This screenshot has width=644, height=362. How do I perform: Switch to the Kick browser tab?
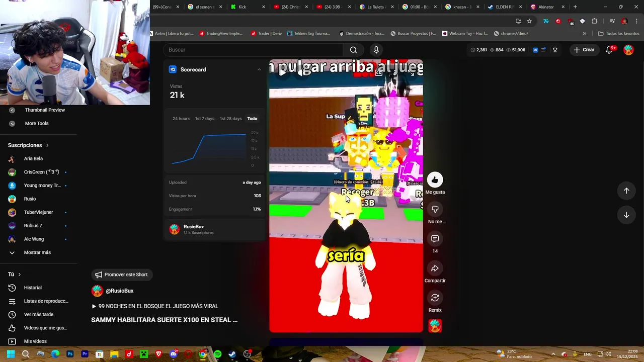pyautogui.click(x=248, y=7)
